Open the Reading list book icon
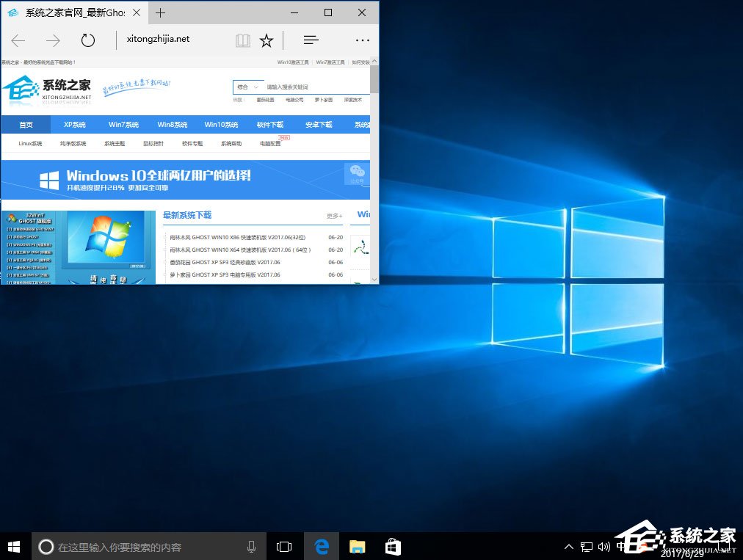 (x=242, y=40)
